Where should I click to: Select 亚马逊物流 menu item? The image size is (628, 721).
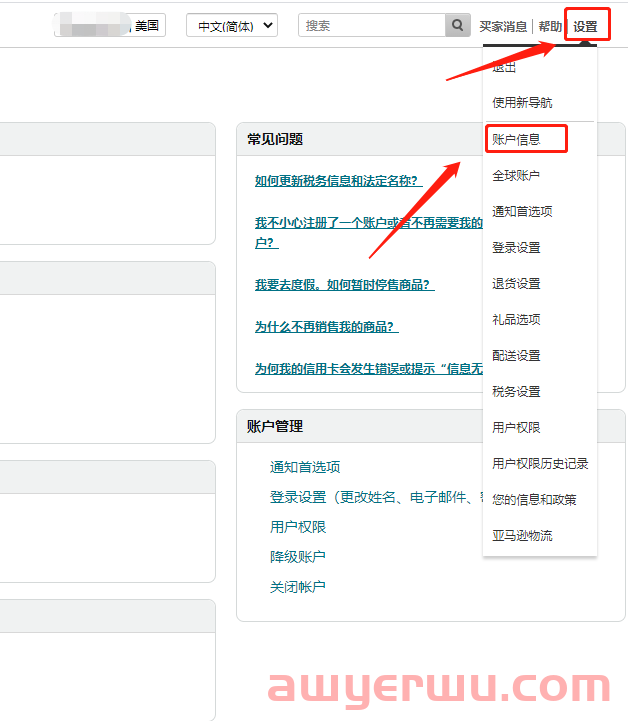coord(522,536)
